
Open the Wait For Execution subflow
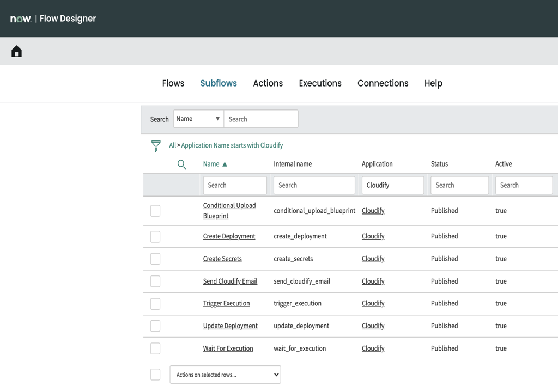228,348
